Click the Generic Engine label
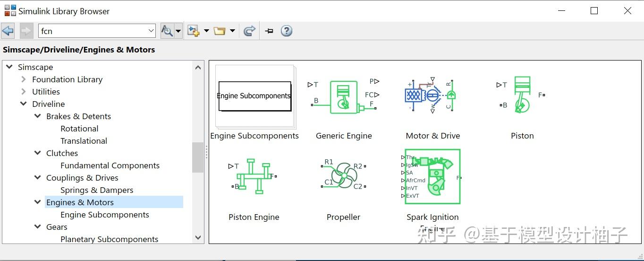Image resolution: width=644 pixels, height=261 pixels. pos(344,136)
